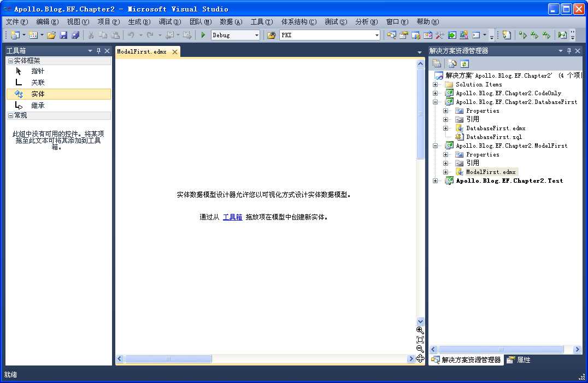Open the 编辑(E) menu
Viewport: 588px width, 383px height.
pyautogui.click(x=47, y=22)
